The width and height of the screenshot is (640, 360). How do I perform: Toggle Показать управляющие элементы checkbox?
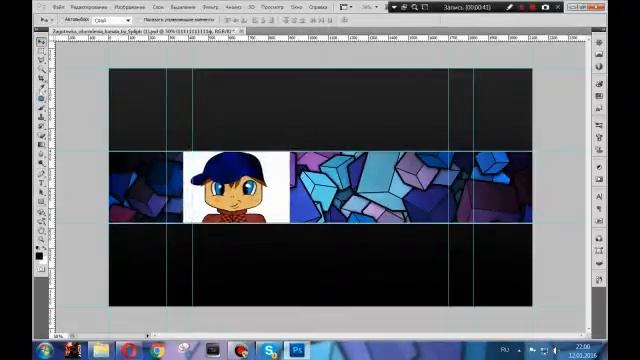[140, 20]
